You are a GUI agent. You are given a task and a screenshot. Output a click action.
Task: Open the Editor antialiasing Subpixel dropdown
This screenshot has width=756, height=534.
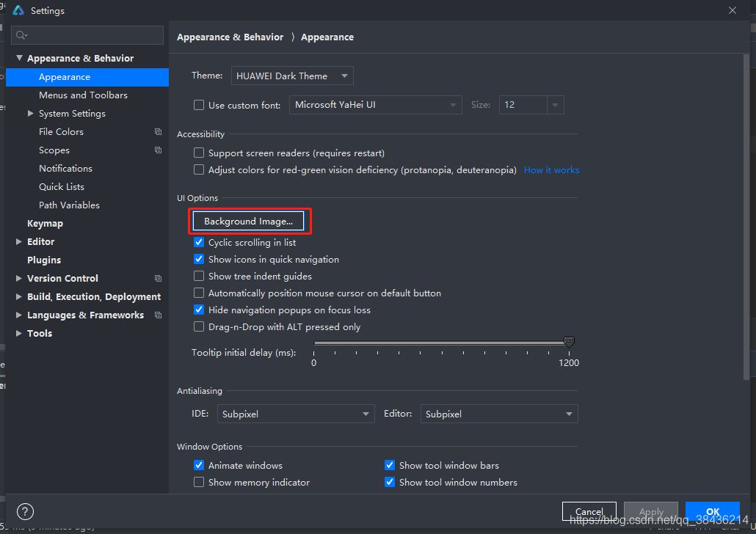click(499, 414)
